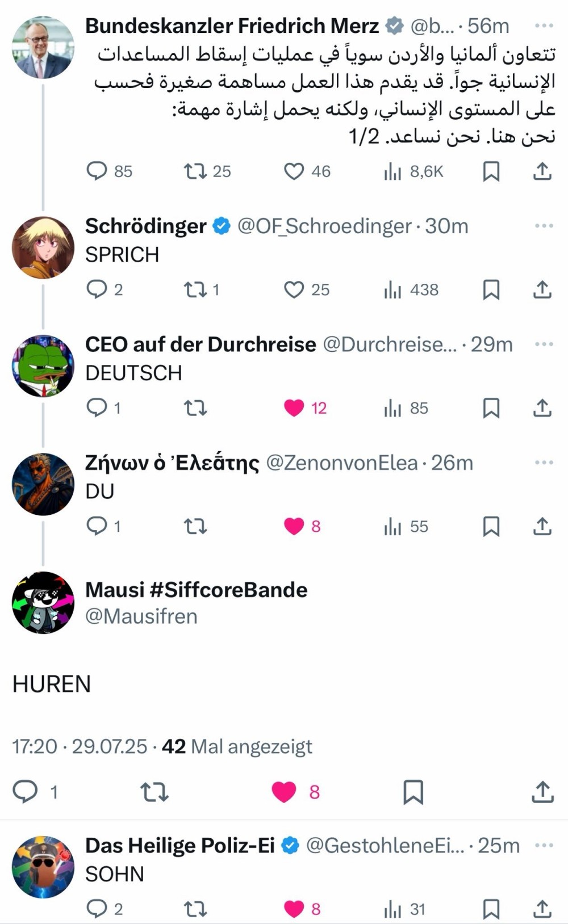Share the Schrödinger SPRICH reply
Viewport: 568px width, 924px height.
pos(542,289)
